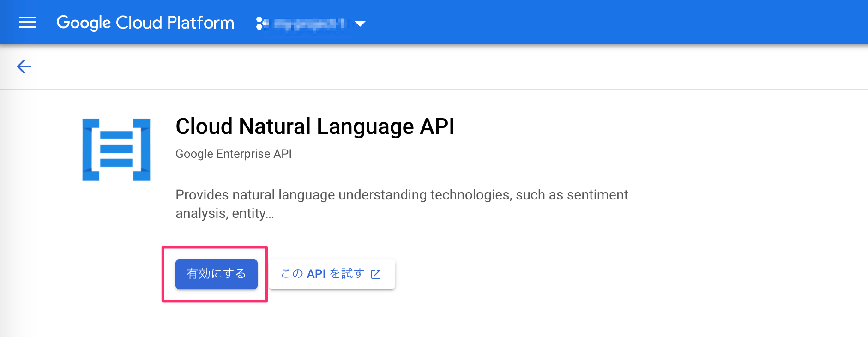Click the description starting with Provides natural language
Image resolution: width=868 pixels, height=337 pixels.
pos(402,204)
